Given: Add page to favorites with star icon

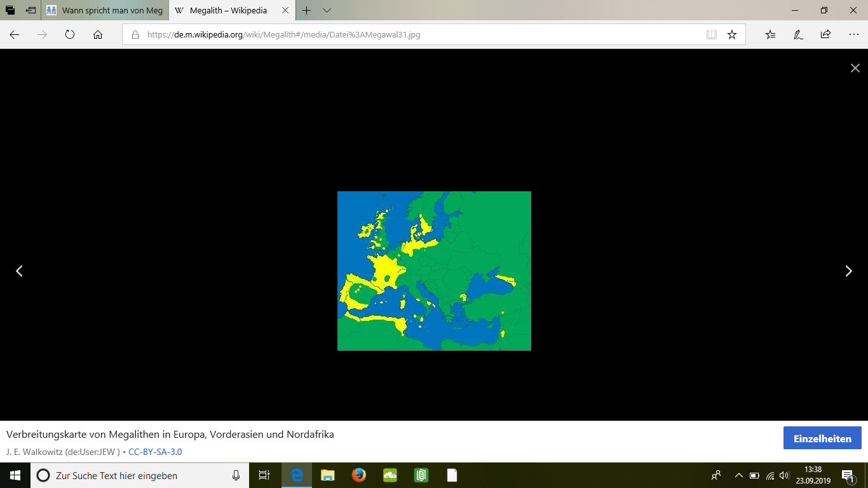Looking at the screenshot, I should coord(732,35).
